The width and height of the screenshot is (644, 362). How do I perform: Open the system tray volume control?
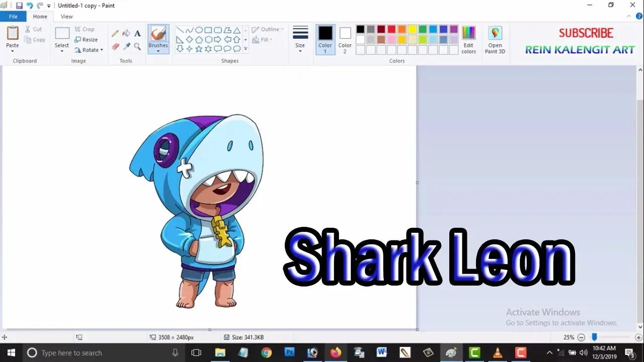(584, 352)
